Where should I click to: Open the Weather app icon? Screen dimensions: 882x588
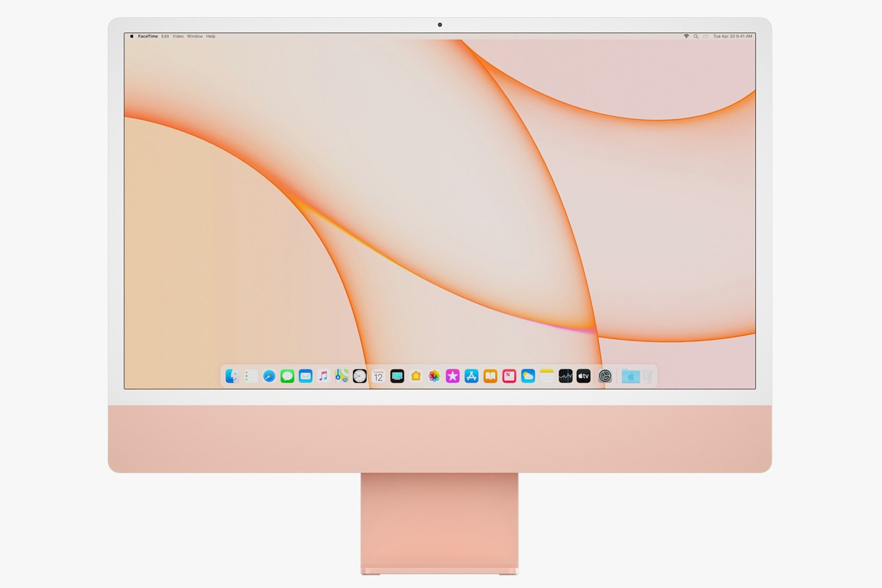(528, 376)
